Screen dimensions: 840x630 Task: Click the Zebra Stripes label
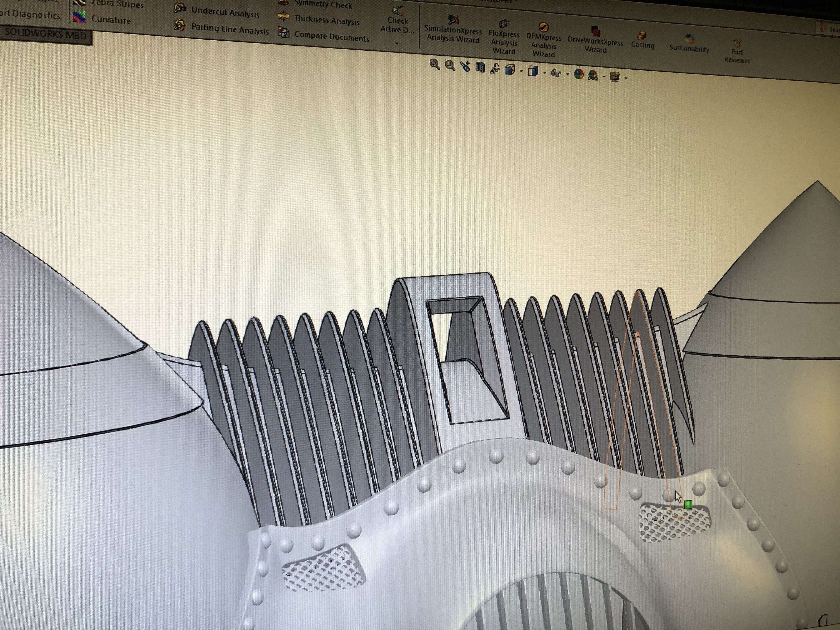(117, 4)
